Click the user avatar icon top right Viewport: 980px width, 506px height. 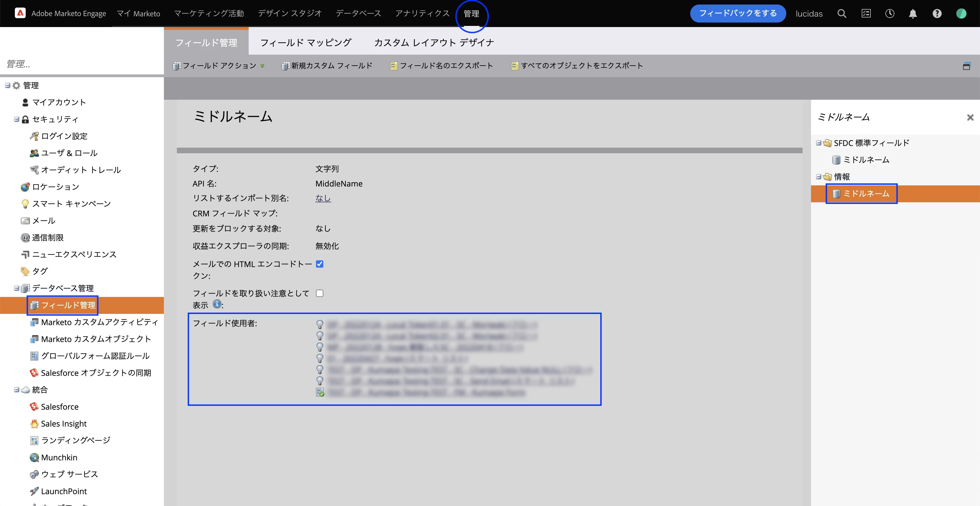(961, 14)
